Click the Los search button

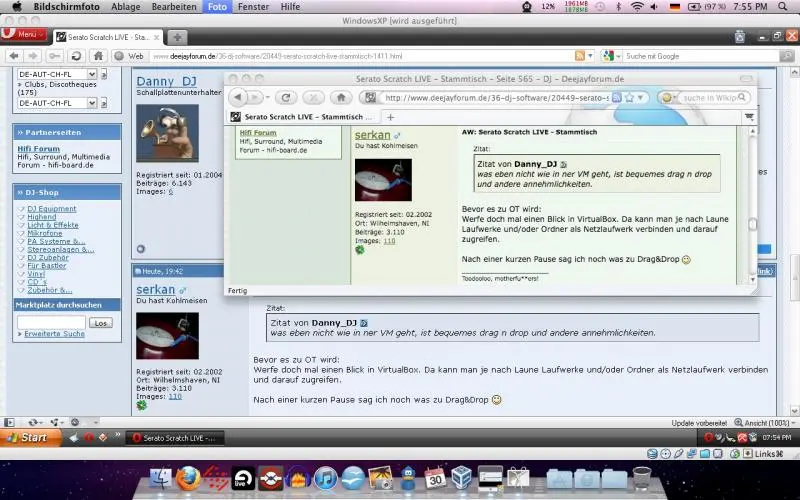tap(100, 322)
